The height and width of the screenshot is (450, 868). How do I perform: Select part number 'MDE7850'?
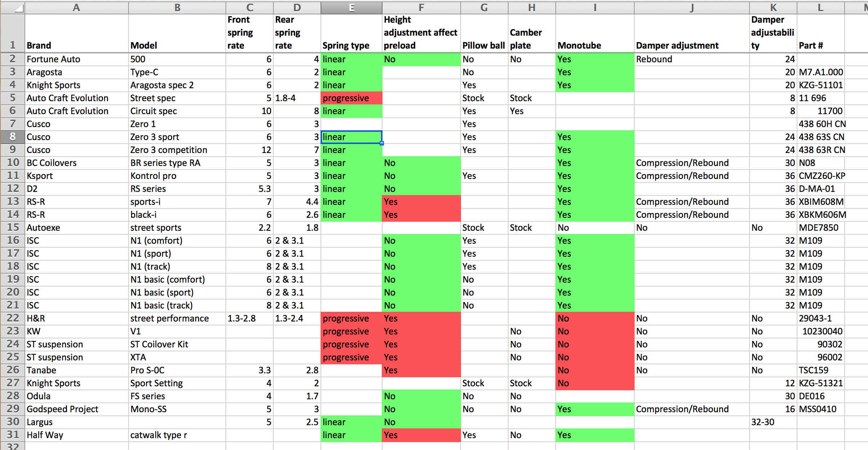coord(820,228)
